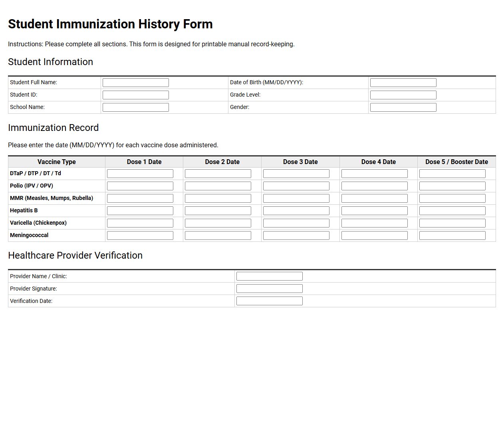Image resolution: width=504 pixels, height=447 pixels.
Task: Click the 'Healthcare Provider Verification' heading
Action: (75, 255)
